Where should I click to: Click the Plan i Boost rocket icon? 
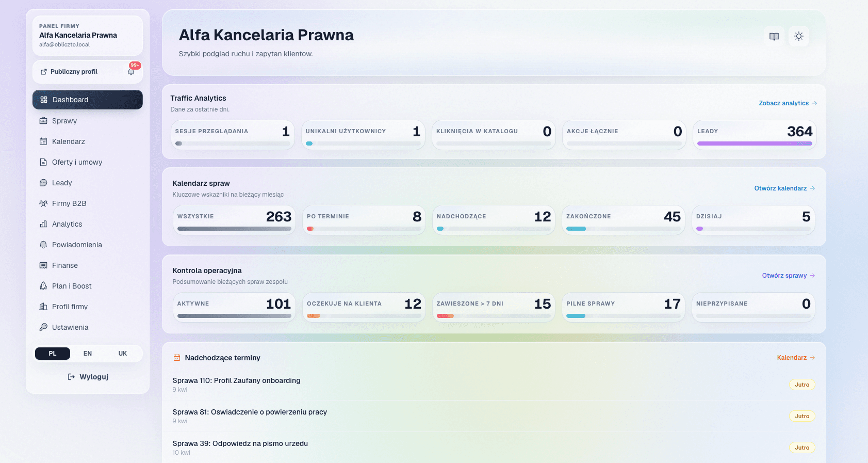(x=43, y=286)
